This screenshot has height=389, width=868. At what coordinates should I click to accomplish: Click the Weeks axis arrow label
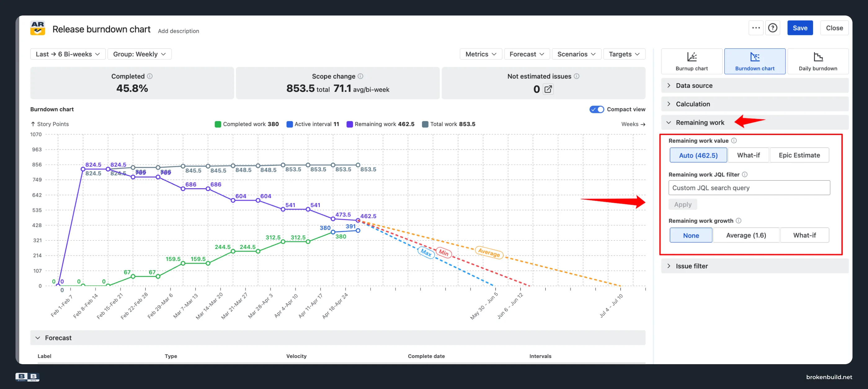[x=633, y=124]
